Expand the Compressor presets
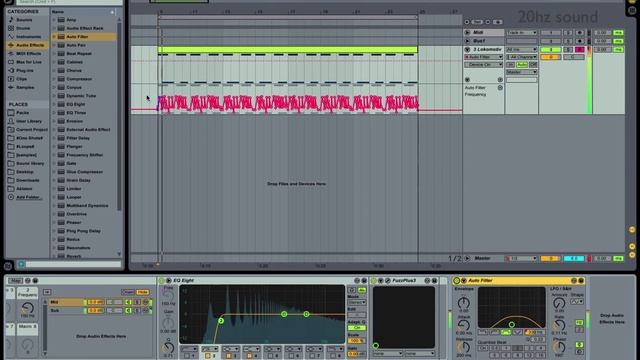The image size is (640, 360). (x=54, y=79)
